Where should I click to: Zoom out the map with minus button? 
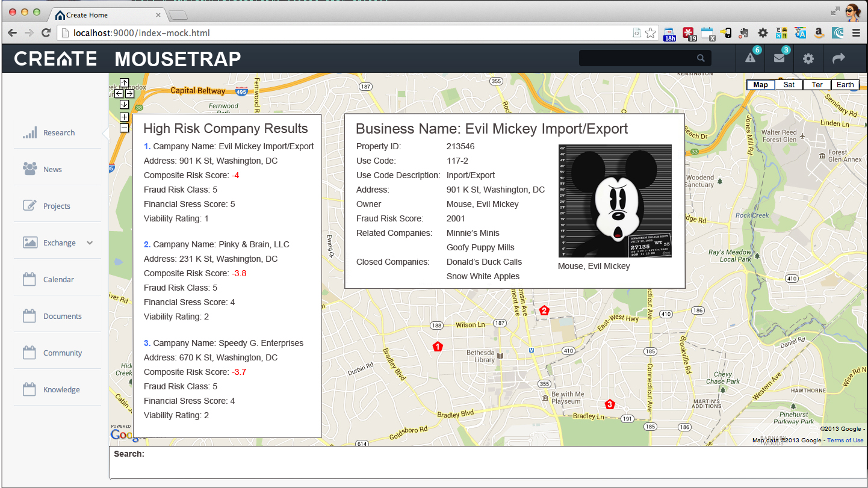point(124,128)
